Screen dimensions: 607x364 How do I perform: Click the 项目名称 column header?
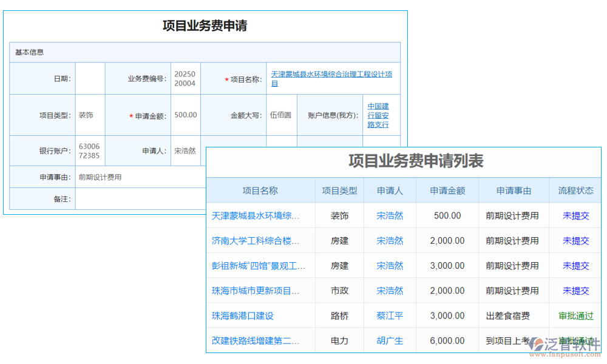(261, 190)
